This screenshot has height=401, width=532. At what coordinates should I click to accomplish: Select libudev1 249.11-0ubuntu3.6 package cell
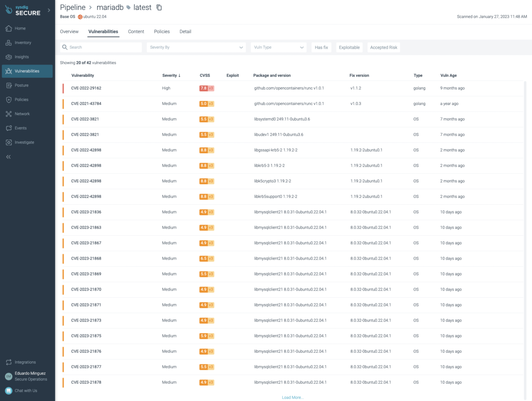279,135
